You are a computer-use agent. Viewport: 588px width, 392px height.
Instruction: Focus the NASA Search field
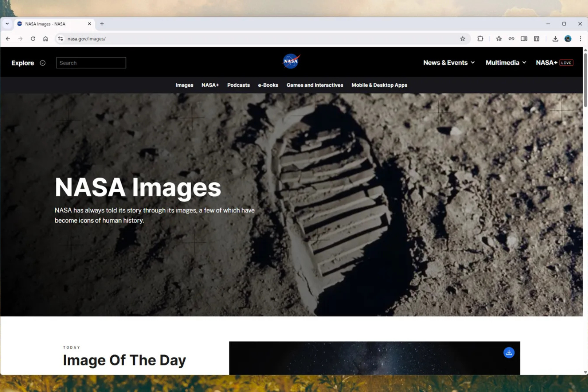[91, 63]
